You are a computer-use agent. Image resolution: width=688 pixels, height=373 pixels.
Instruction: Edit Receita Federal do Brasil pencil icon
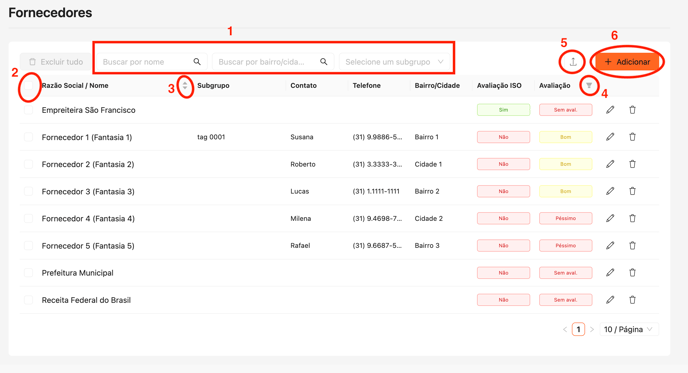(610, 300)
